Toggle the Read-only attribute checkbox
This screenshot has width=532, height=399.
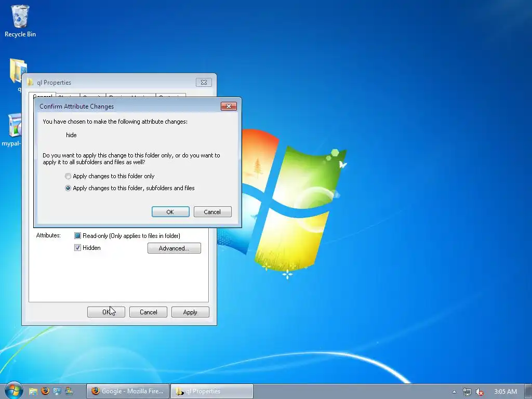point(77,235)
